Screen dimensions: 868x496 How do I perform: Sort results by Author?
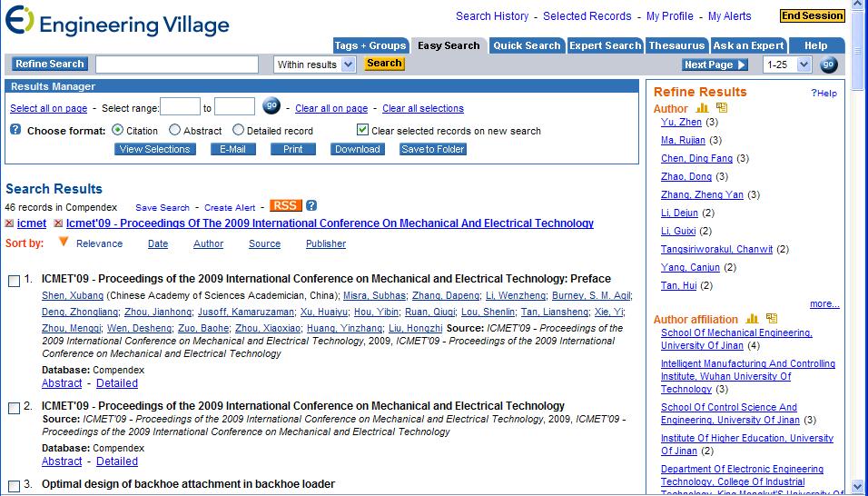209,243
